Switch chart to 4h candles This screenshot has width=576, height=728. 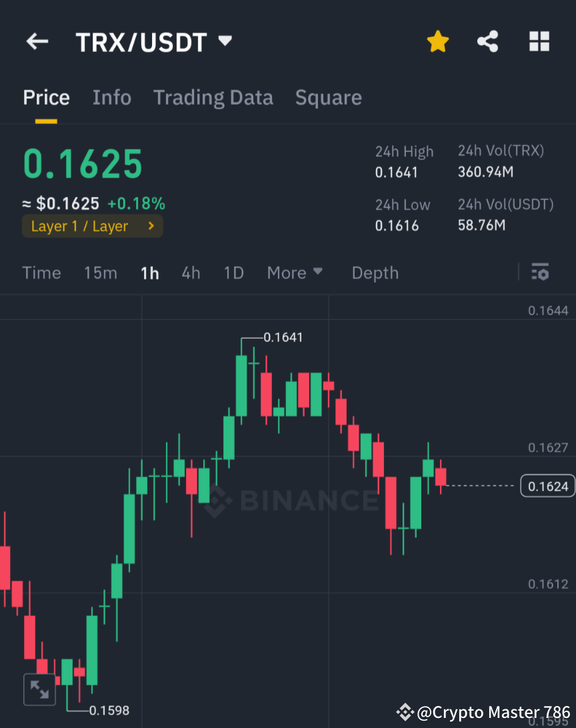tap(191, 273)
